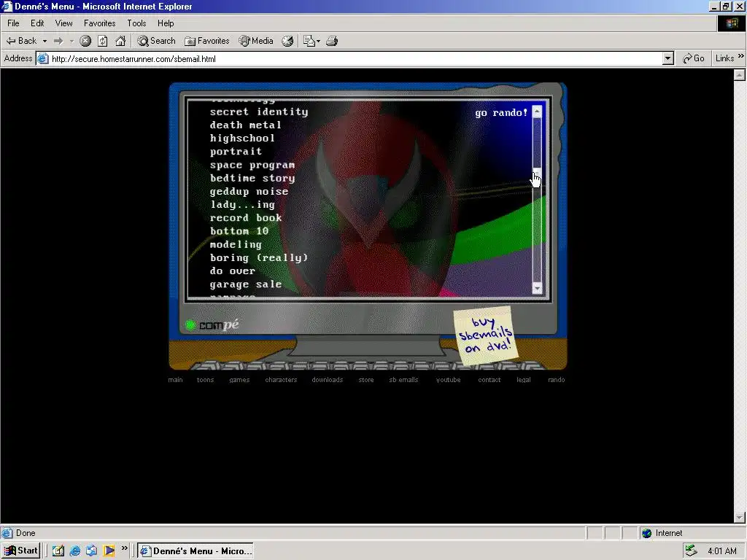The height and width of the screenshot is (560, 747).
Task: Open the File menu
Action: click(x=13, y=23)
